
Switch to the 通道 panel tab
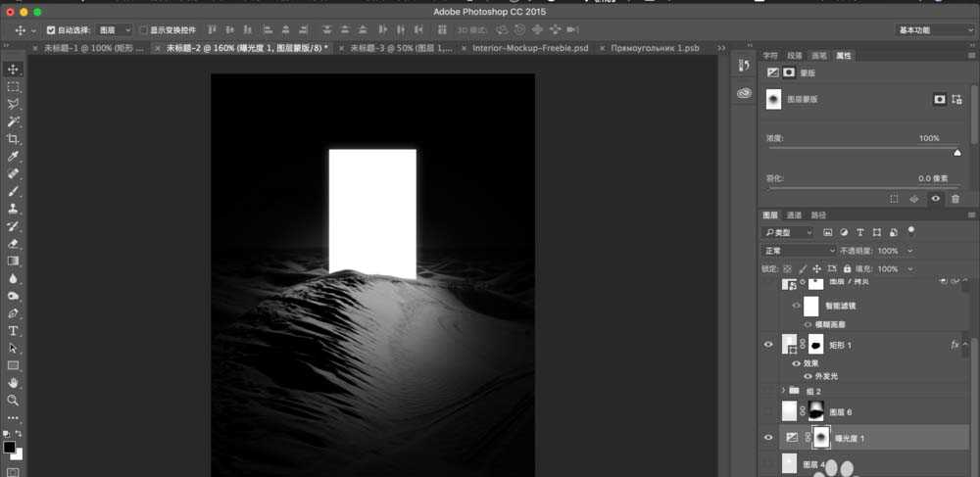tap(794, 215)
